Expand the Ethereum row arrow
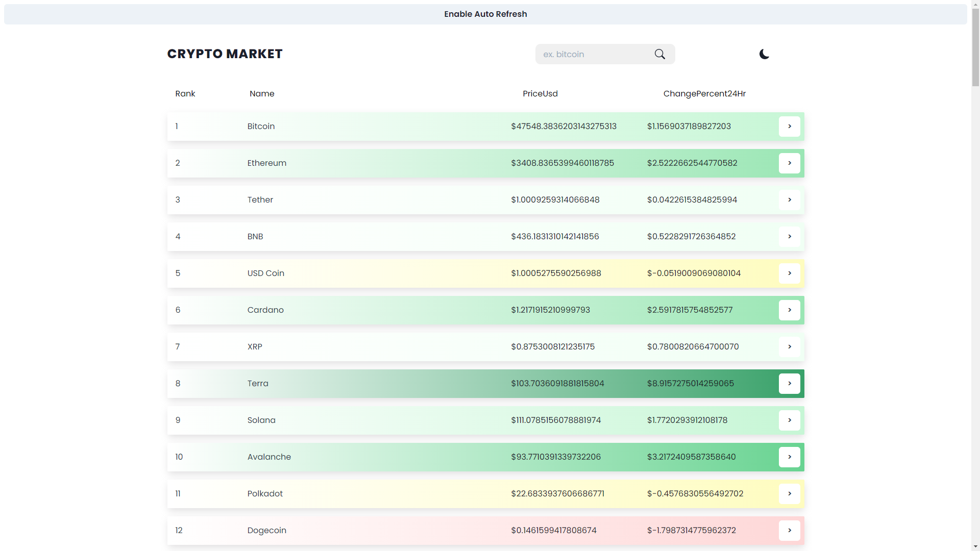 click(789, 163)
